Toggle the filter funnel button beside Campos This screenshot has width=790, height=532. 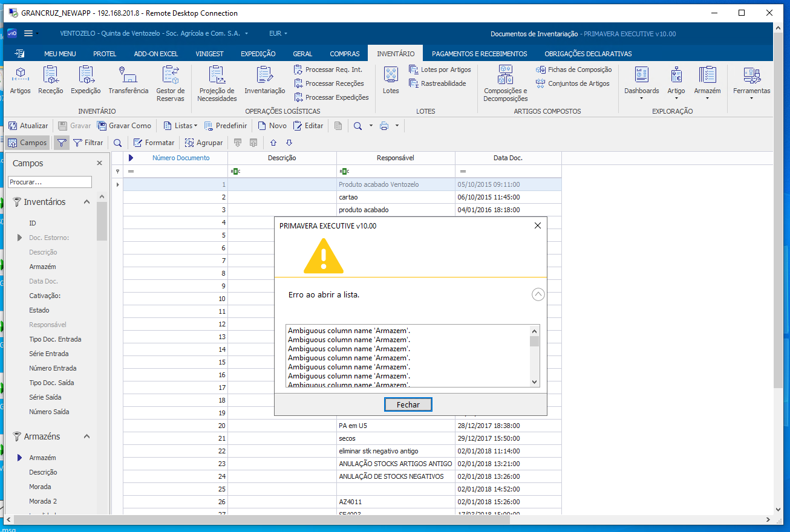(x=61, y=143)
